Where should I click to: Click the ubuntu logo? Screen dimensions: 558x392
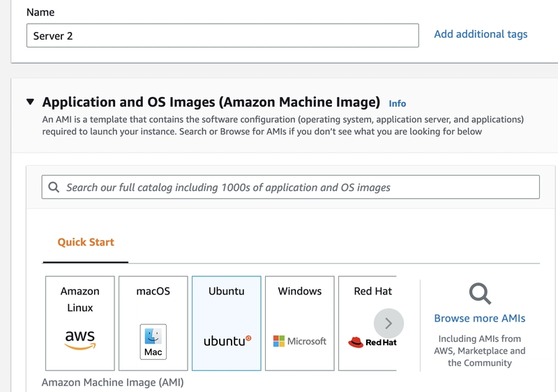click(227, 341)
